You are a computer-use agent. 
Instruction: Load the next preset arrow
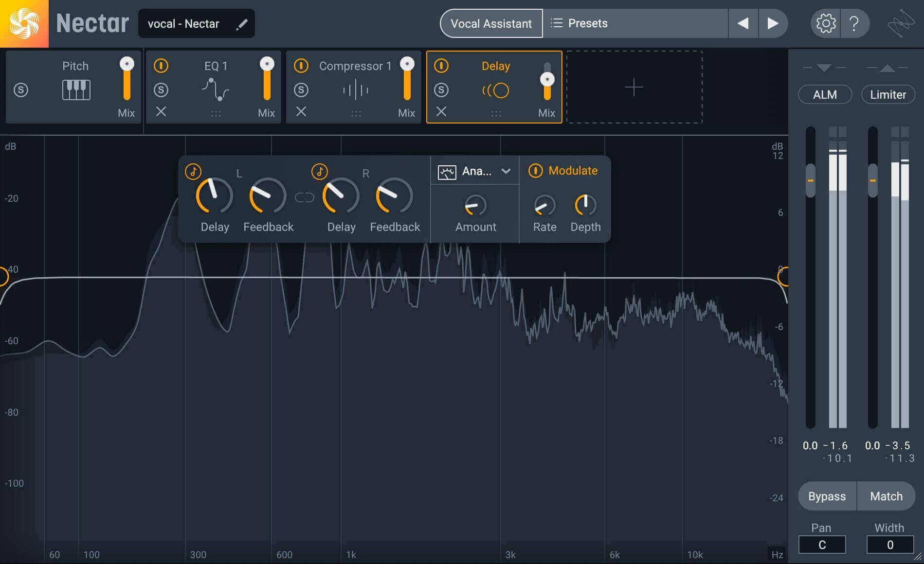pos(773,23)
